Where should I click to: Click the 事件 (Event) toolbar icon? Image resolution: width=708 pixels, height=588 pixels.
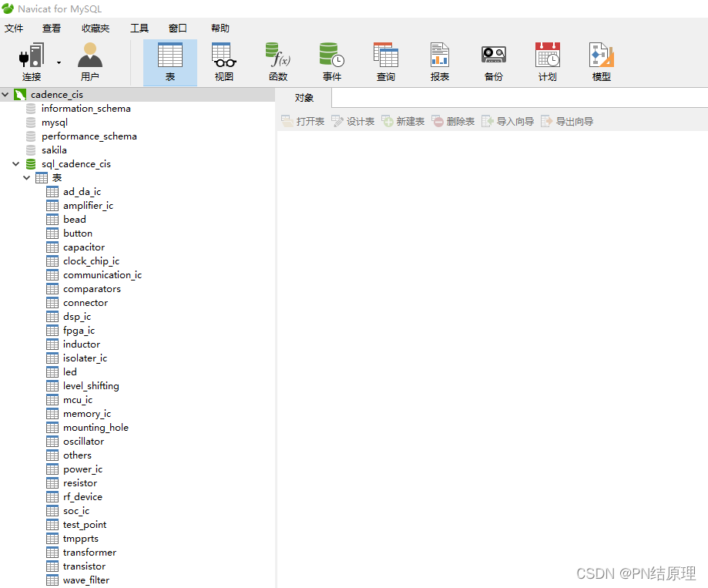tap(332, 62)
